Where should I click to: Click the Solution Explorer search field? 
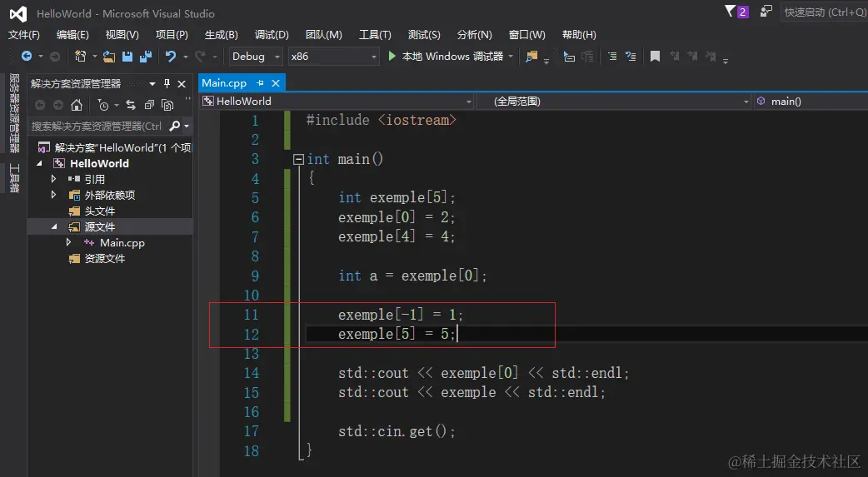click(98, 127)
